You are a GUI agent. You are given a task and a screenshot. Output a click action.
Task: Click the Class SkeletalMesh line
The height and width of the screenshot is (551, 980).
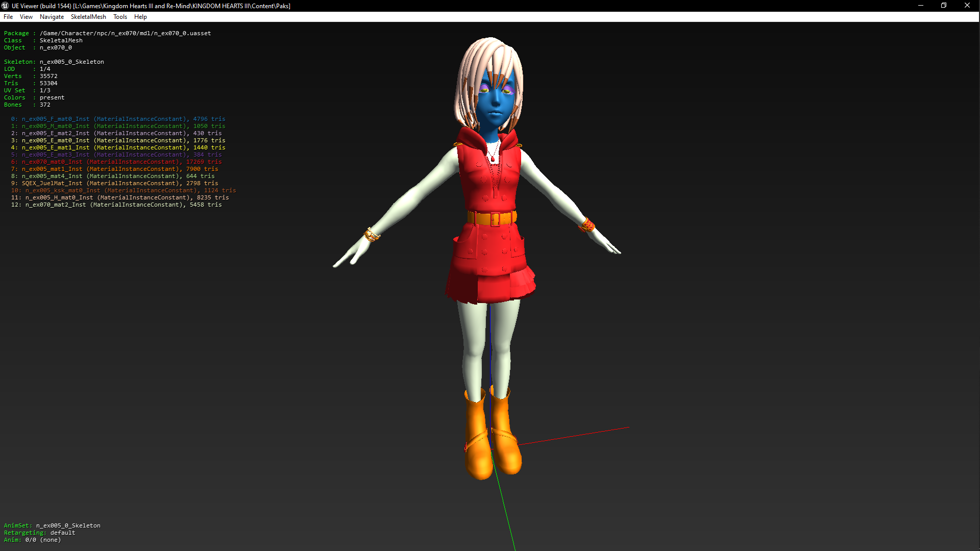click(x=43, y=40)
